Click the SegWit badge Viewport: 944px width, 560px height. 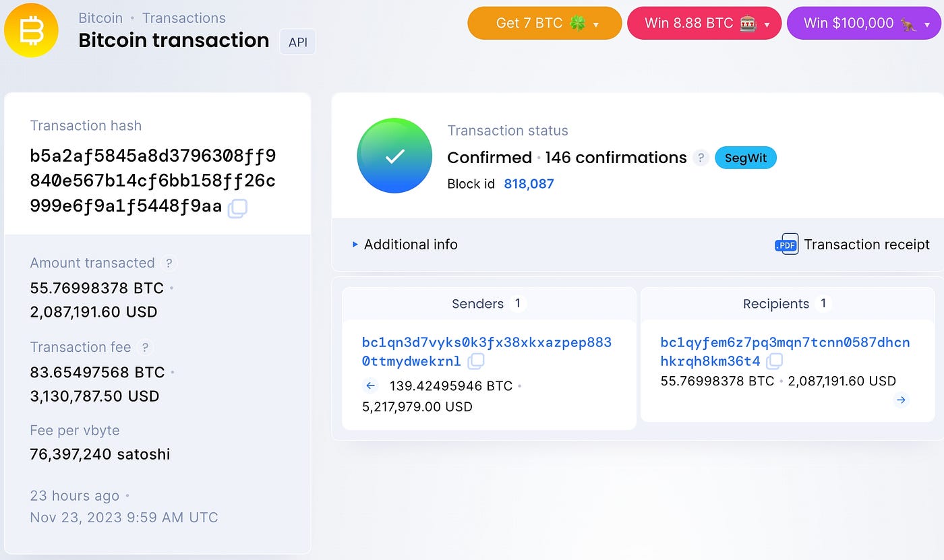click(x=746, y=158)
